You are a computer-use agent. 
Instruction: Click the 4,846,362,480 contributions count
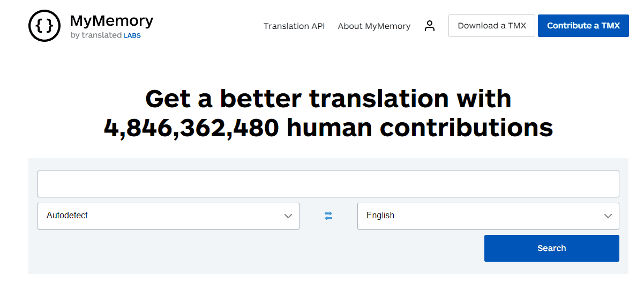click(x=191, y=128)
